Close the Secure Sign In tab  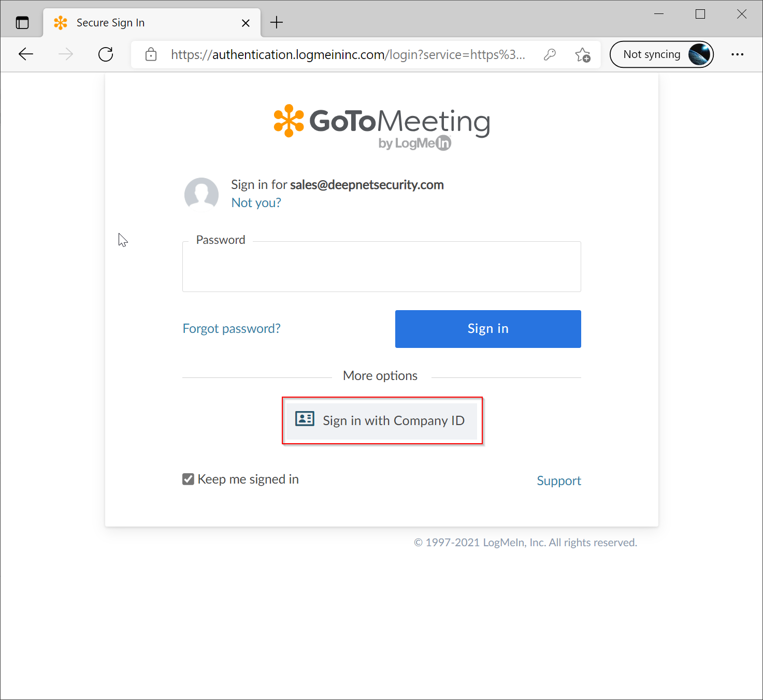(x=246, y=23)
